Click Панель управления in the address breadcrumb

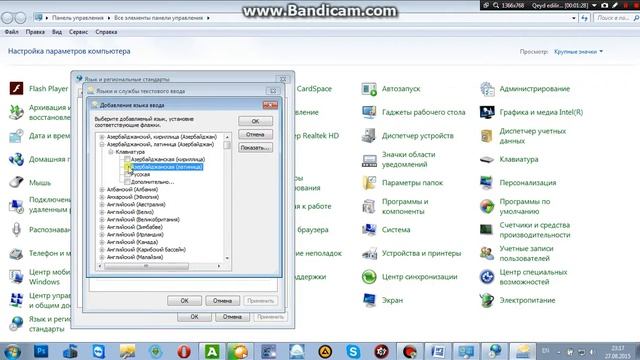[x=78, y=18]
